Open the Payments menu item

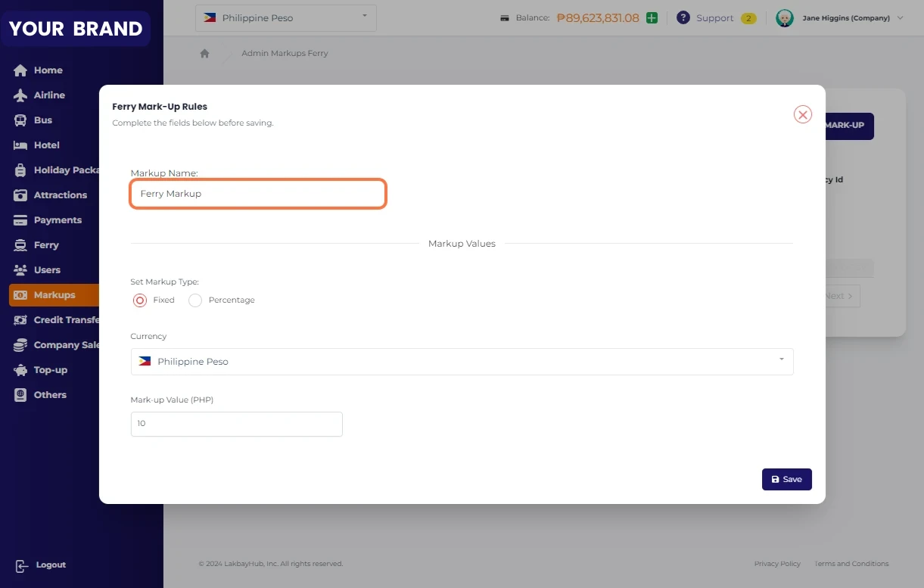(x=57, y=220)
